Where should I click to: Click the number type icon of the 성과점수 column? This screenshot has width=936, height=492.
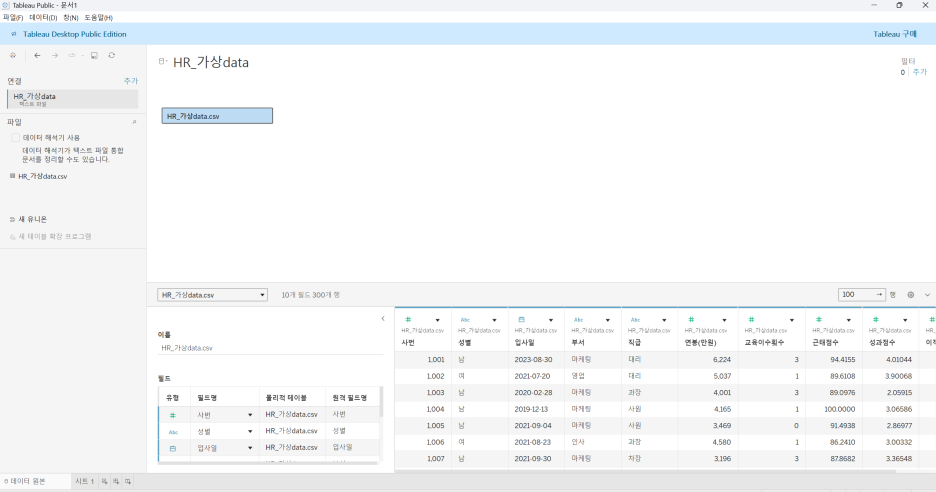point(876,319)
